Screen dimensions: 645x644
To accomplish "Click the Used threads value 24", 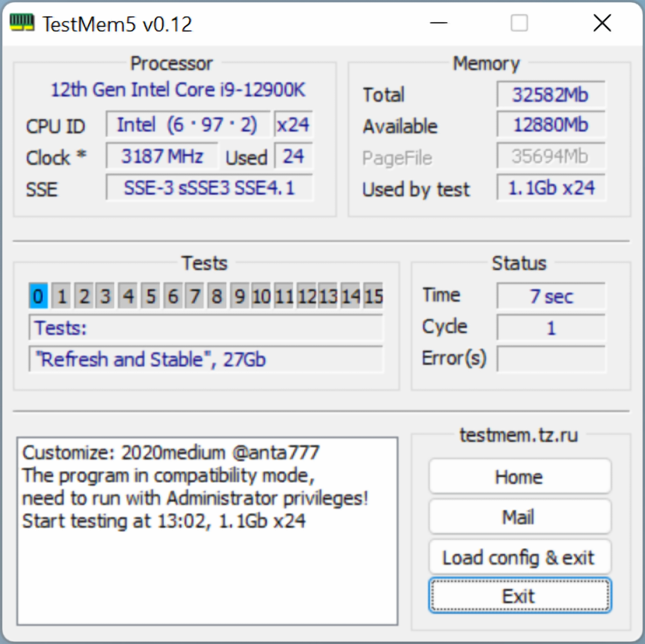I will 293,156.
